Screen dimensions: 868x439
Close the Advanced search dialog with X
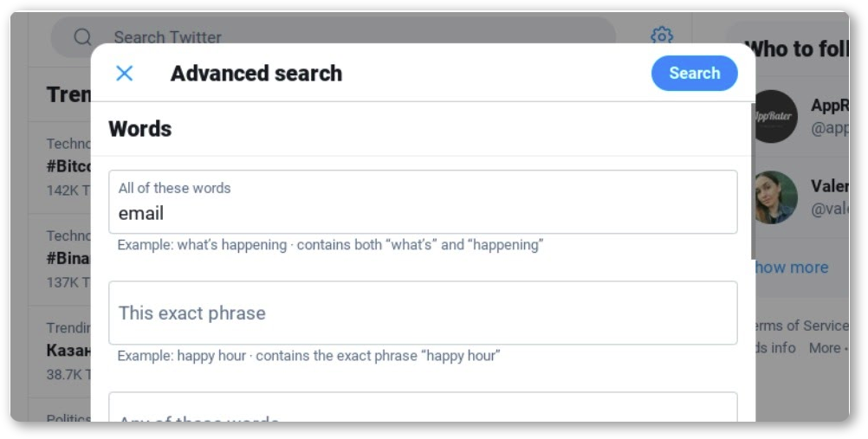(x=125, y=73)
